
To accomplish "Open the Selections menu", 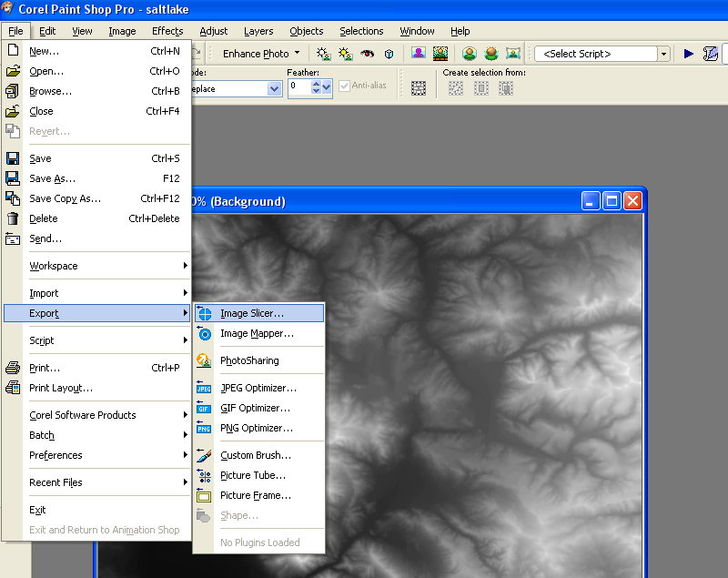I will (x=361, y=31).
